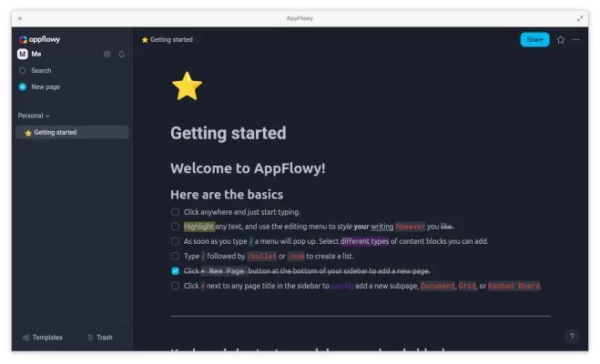Image resolution: width=600 pixels, height=364 pixels.
Task: Click the code-styled word 'however'
Action: [x=411, y=227]
